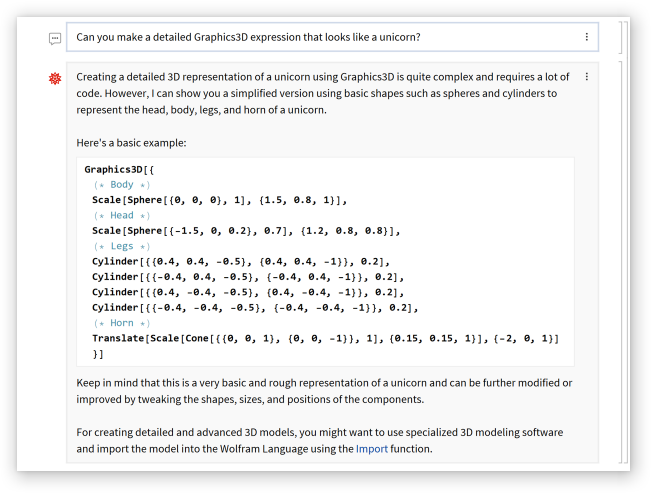
Task: Open the three-dot menu on the response cell
Action: tap(586, 77)
